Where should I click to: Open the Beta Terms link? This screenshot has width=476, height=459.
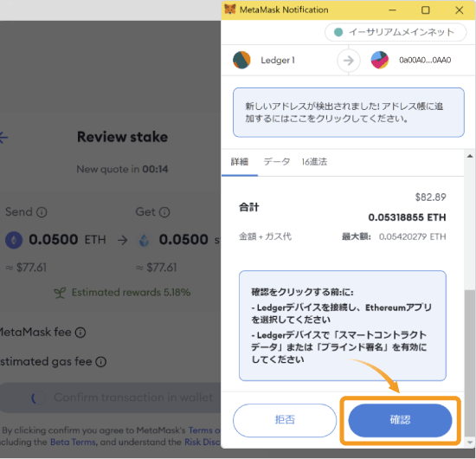(73, 442)
